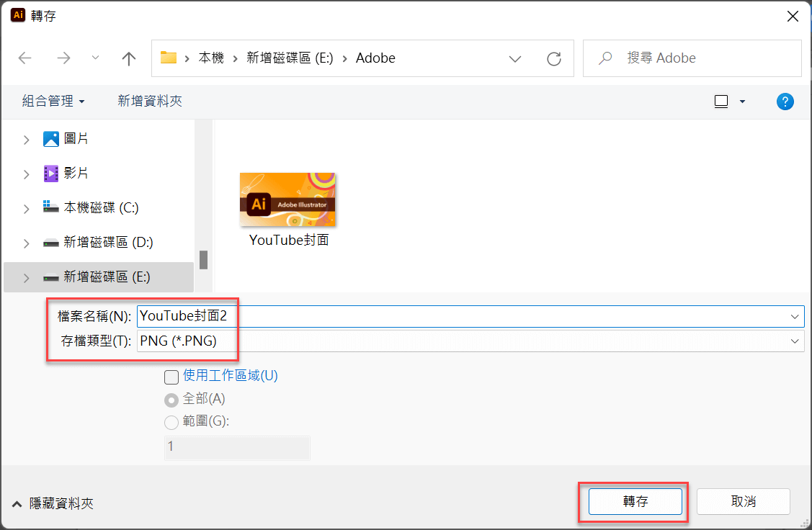The image size is (812, 530).
Task: Click 新增資料夾 button
Action: [x=150, y=101]
